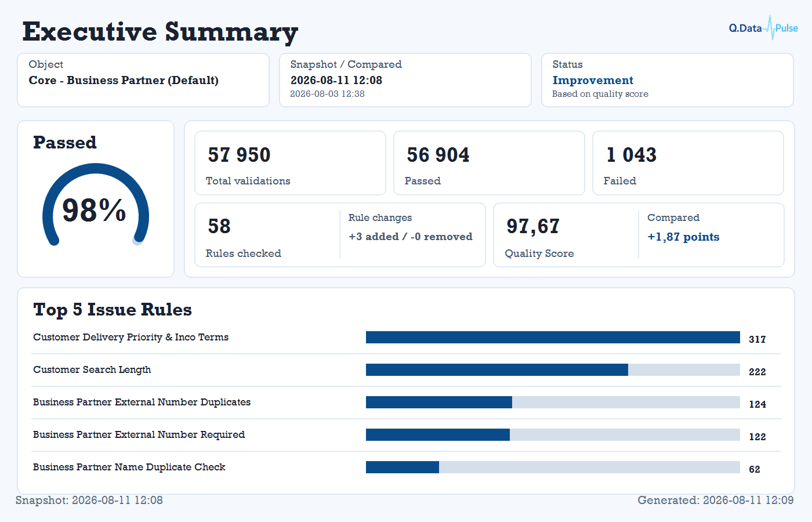Screen dimensions: 812x522
Task: Click the Rule changes label
Action: pos(380,217)
